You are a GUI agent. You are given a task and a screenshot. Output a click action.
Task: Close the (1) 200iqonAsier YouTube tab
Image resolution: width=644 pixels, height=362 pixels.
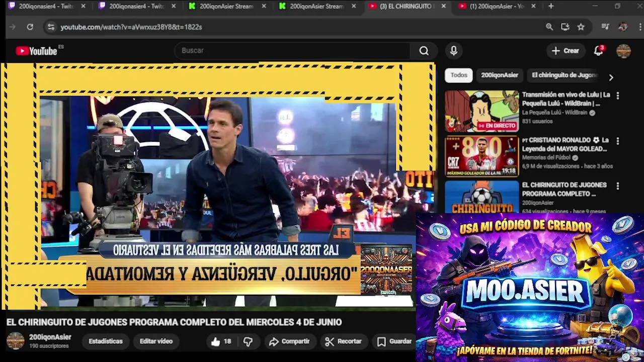point(533,6)
